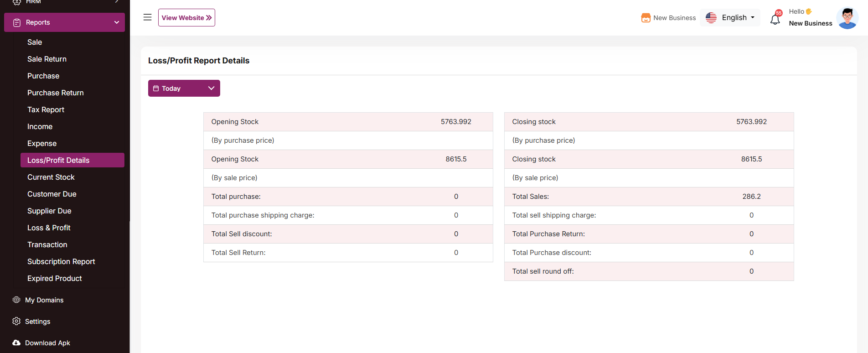Open the Loss & Profit report

point(49,228)
